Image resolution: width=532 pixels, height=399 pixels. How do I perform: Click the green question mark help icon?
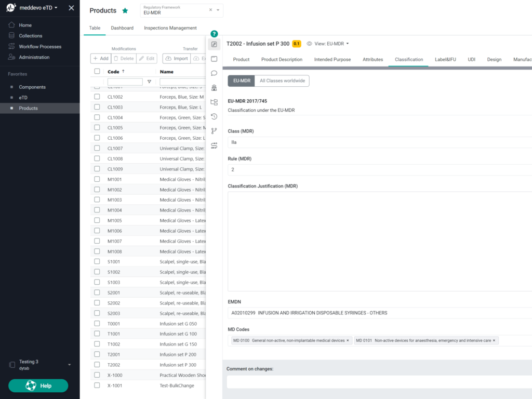214,34
